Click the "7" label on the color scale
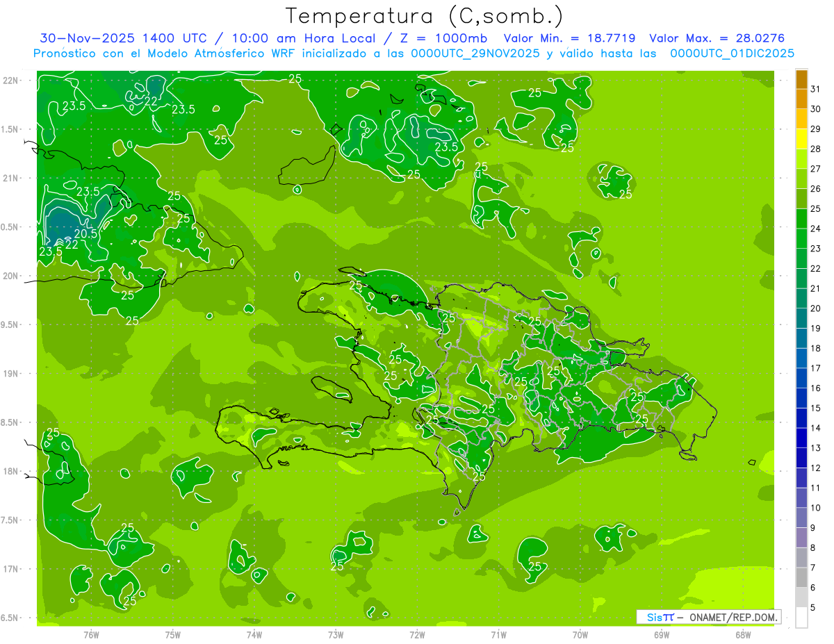The height and width of the screenshot is (644, 834). coord(814,568)
